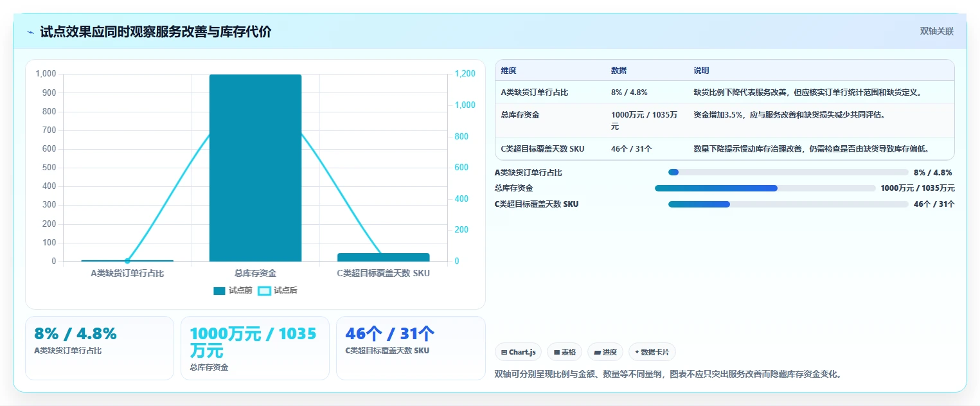Click the A类缺货订单行占比 progress bar
Screen dimensions: 980x406
[788, 172]
